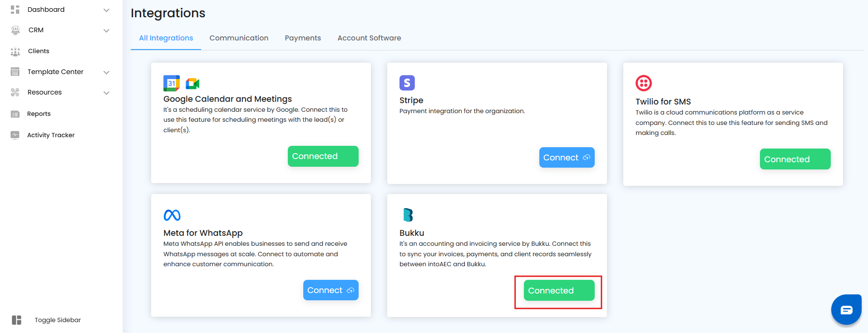Expand the CRM submenu arrow
This screenshot has height=333, width=868.
click(106, 31)
